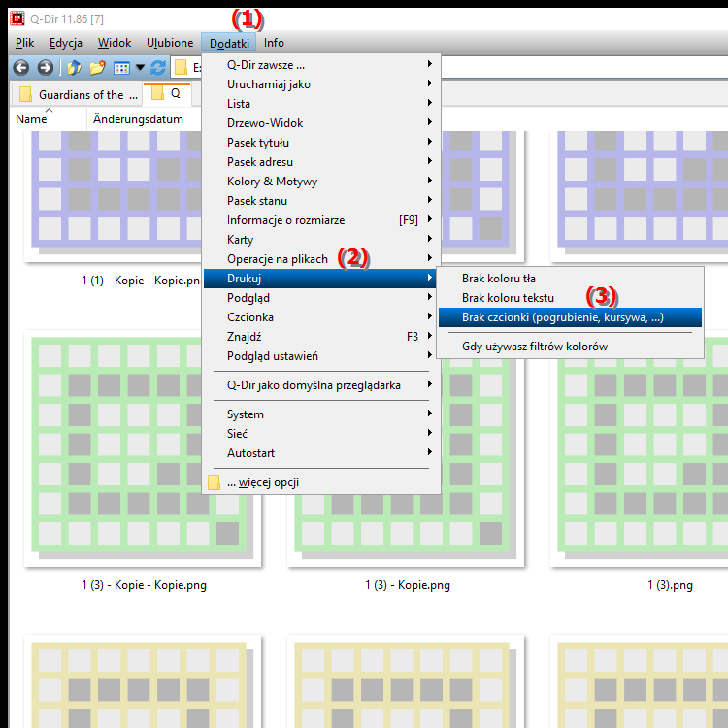Image resolution: width=728 pixels, height=728 pixels.
Task: Expand the Pasek tytułu submenu
Action: tap(321, 143)
